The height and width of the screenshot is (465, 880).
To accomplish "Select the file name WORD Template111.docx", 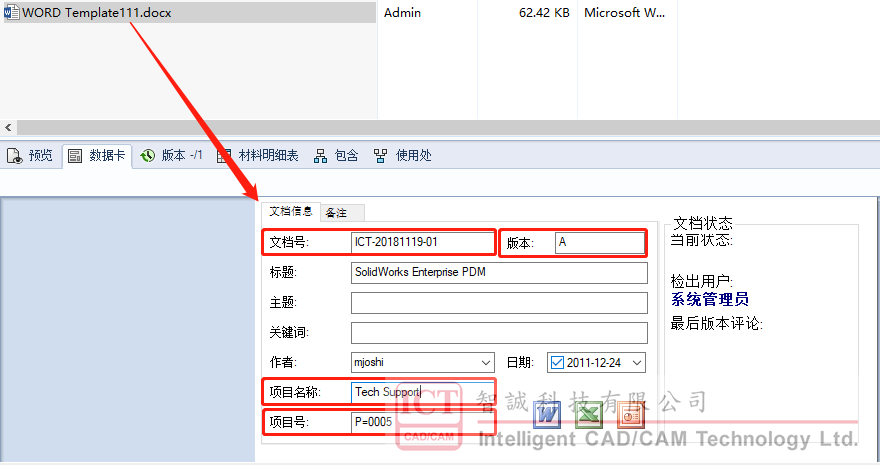I will click(97, 12).
